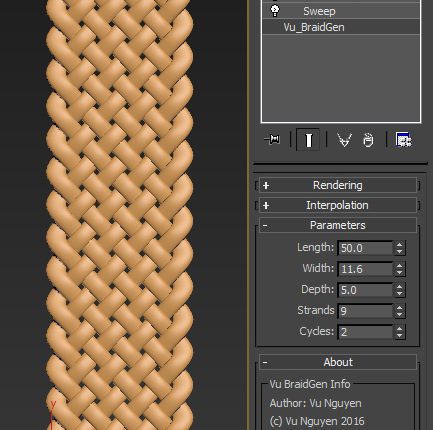Open Configure Modifier Sets icon
The width and height of the screenshot is (433, 430).
[403, 140]
